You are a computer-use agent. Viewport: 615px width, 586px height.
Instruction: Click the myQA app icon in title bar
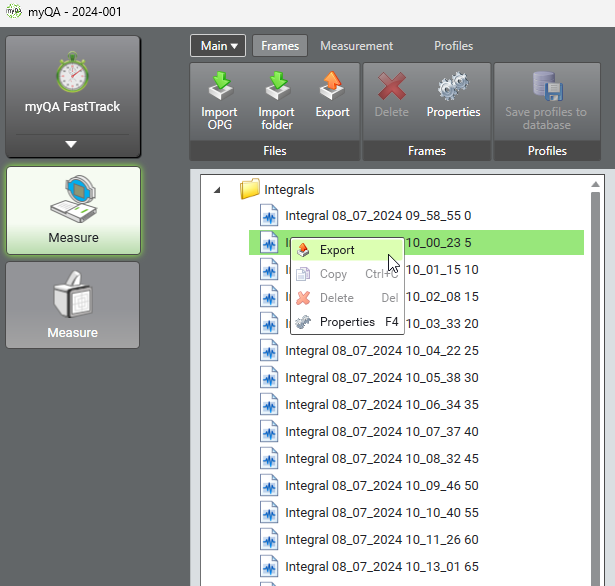coord(14,11)
